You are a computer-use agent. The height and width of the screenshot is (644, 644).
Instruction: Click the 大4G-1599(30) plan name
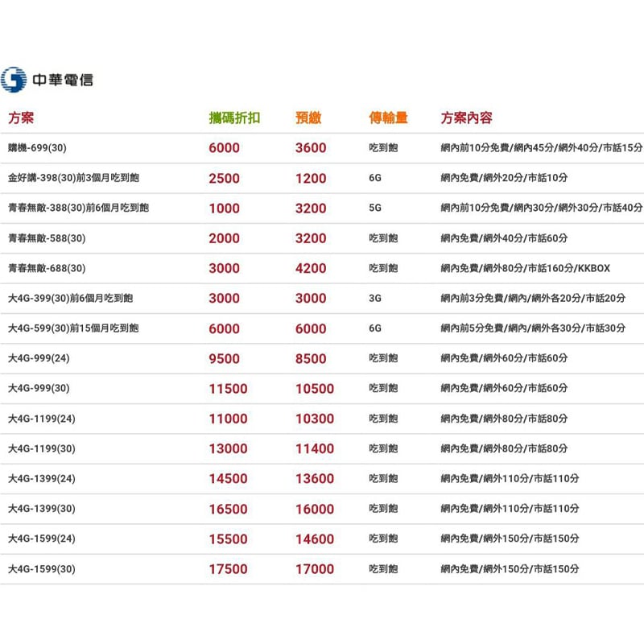point(42,569)
